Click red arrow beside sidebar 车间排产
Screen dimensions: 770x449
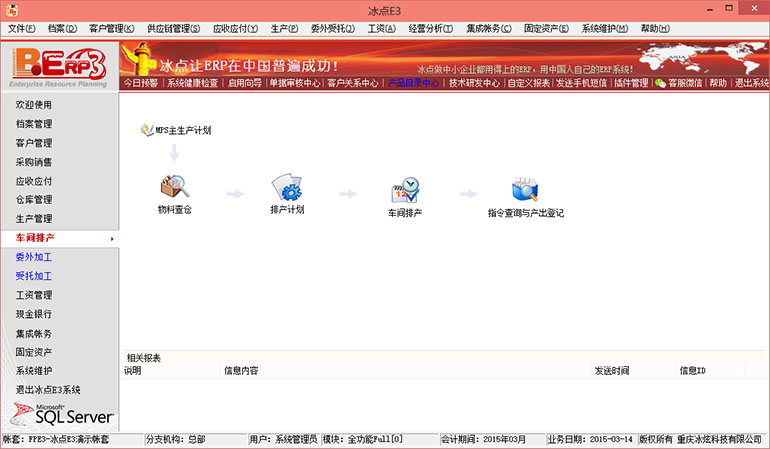[112, 239]
